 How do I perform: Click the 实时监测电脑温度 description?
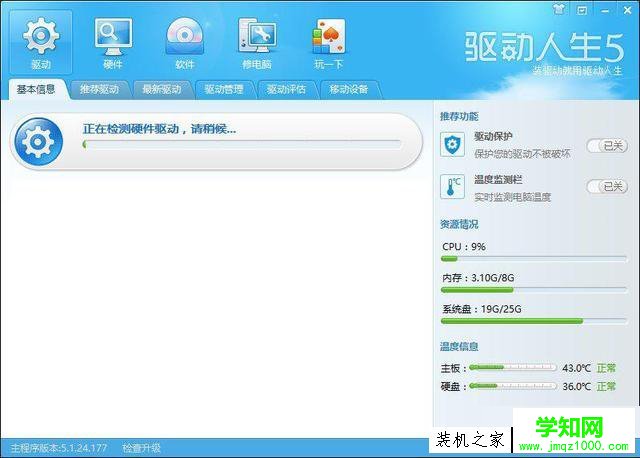(x=512, y=197)
